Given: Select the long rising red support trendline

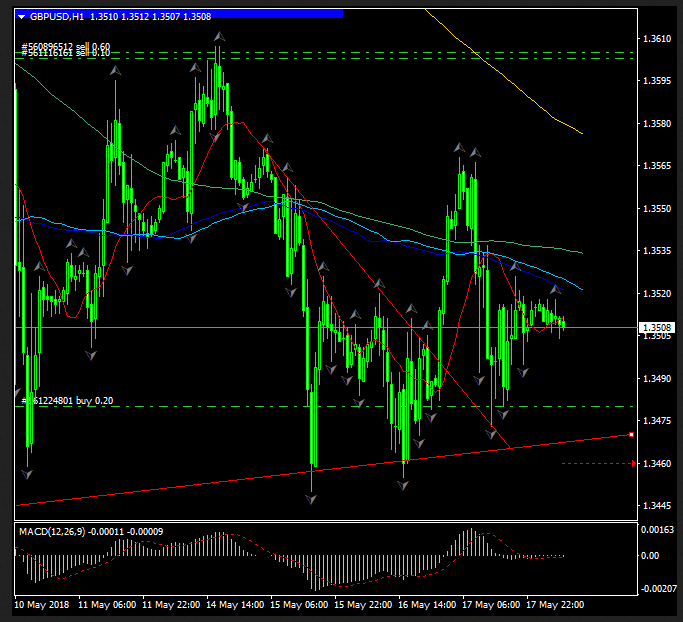Looking at the screenshot, I should click(x=300, y=474).
